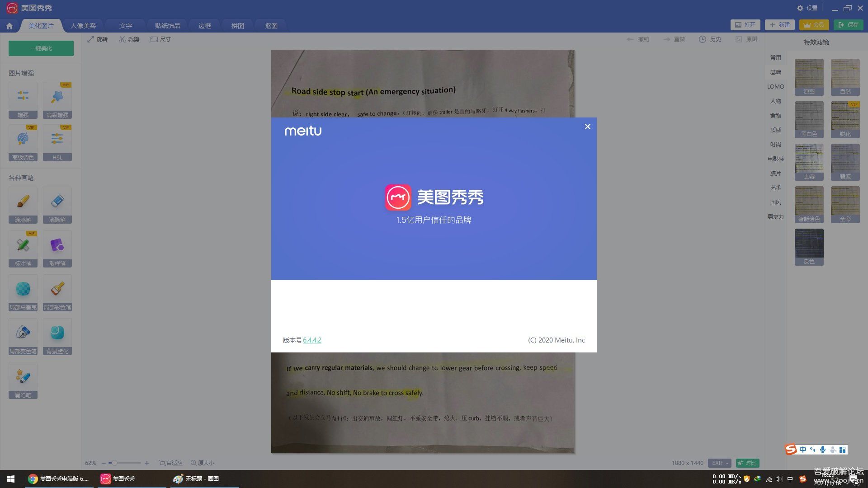868x488 pixels.
Task: Select the 涂鸦笔 doodle brush tool
Action: [23, 204]
